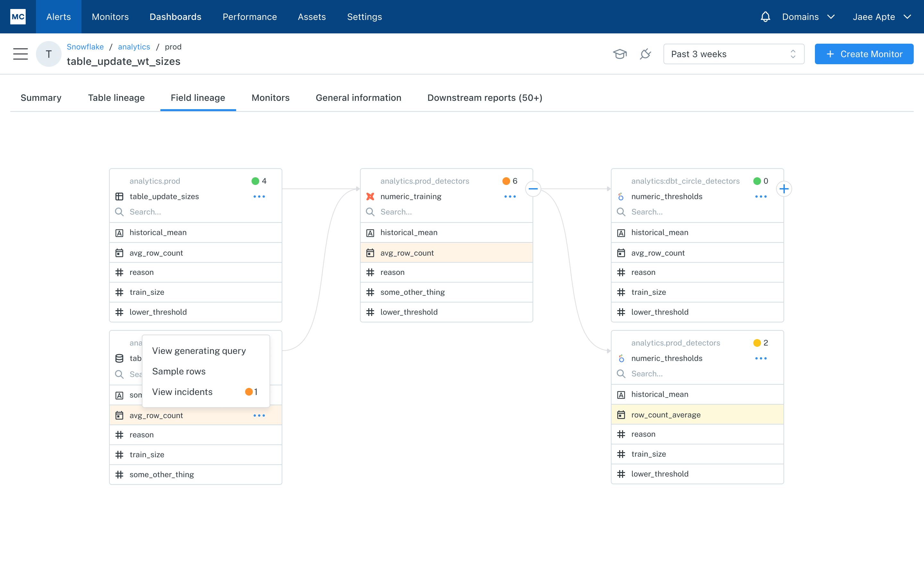This screenshot has width=924, height=578.
Task: Click the hash icon beside some_other_thing in numeric_training
Action: (370, 293)
